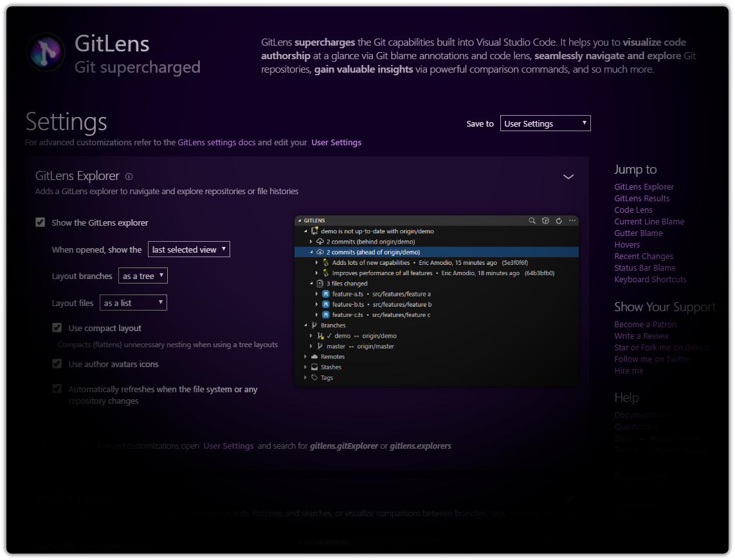Image resolution: width=735 pixels, height=560 pixels.
Task: Click the switch-view icon next to search in GITLENS
Action: 545,221
